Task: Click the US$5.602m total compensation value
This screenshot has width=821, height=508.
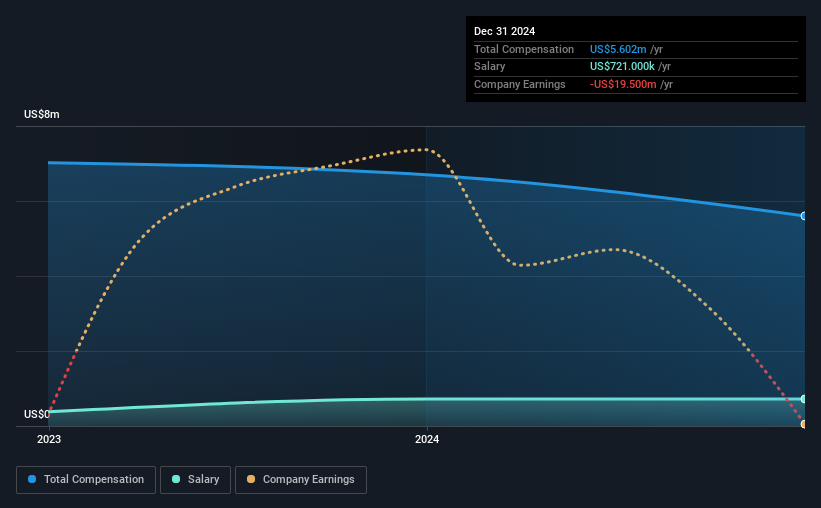Action: [618, 49]
